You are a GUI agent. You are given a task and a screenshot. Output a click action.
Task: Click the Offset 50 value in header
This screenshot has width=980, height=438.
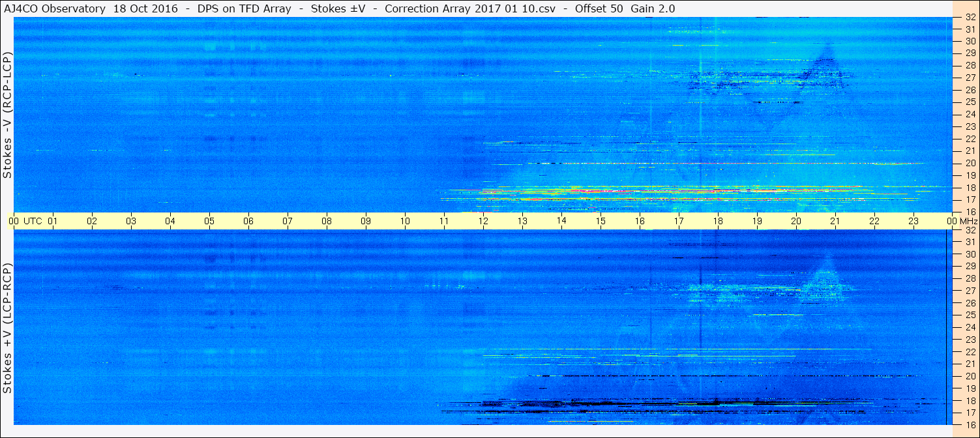click(x=599, y=8)
